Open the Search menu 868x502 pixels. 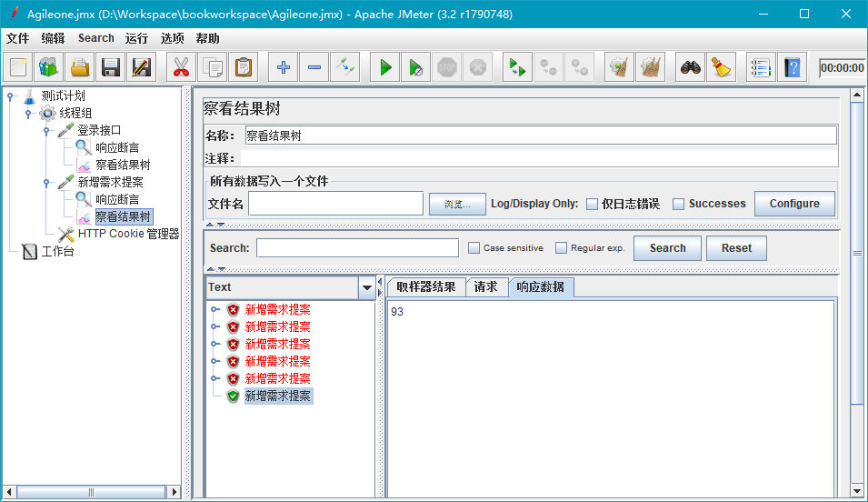95,38
